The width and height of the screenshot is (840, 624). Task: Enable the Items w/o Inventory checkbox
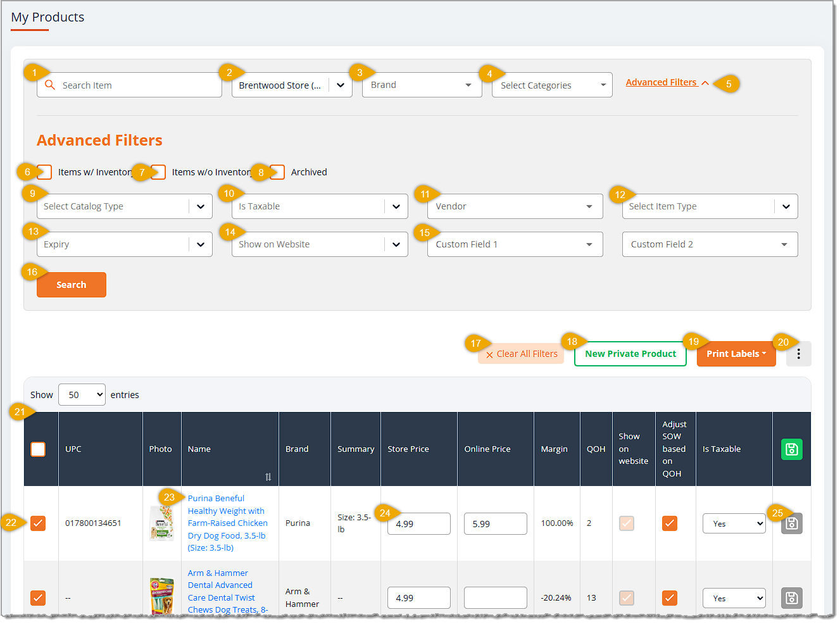point(158,172)
